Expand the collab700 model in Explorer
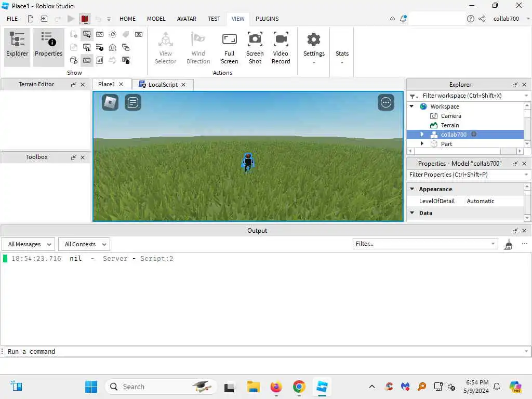This screenshot has height=399, width=532. 422,135
